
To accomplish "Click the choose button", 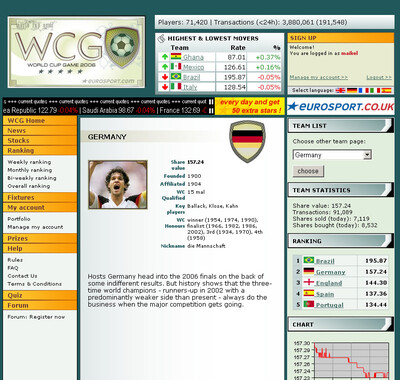I will click(x=308, y=171).
